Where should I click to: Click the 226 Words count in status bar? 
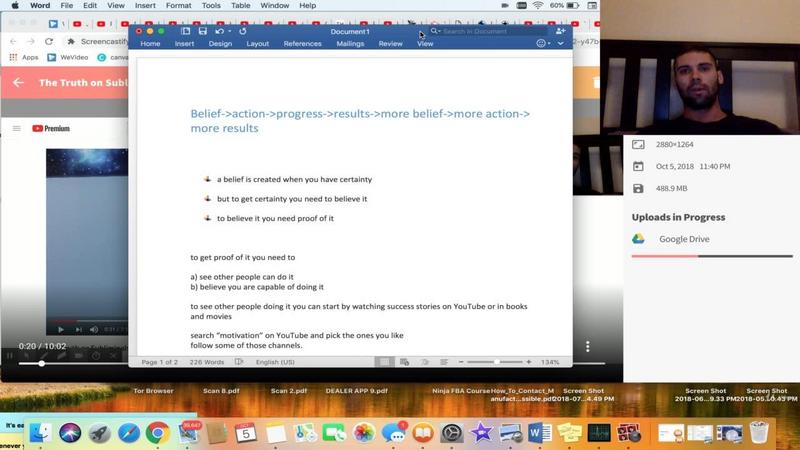click(207, 362)
